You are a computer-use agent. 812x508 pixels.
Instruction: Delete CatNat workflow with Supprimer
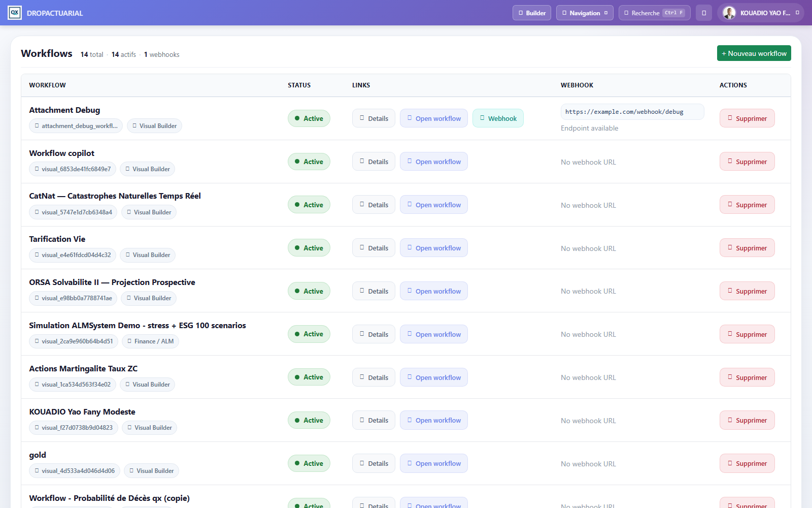[x=747, y=205]
